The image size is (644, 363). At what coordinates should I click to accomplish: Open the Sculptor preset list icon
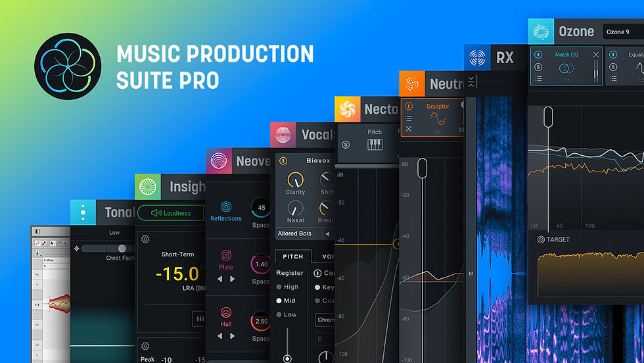coord(408,118)
